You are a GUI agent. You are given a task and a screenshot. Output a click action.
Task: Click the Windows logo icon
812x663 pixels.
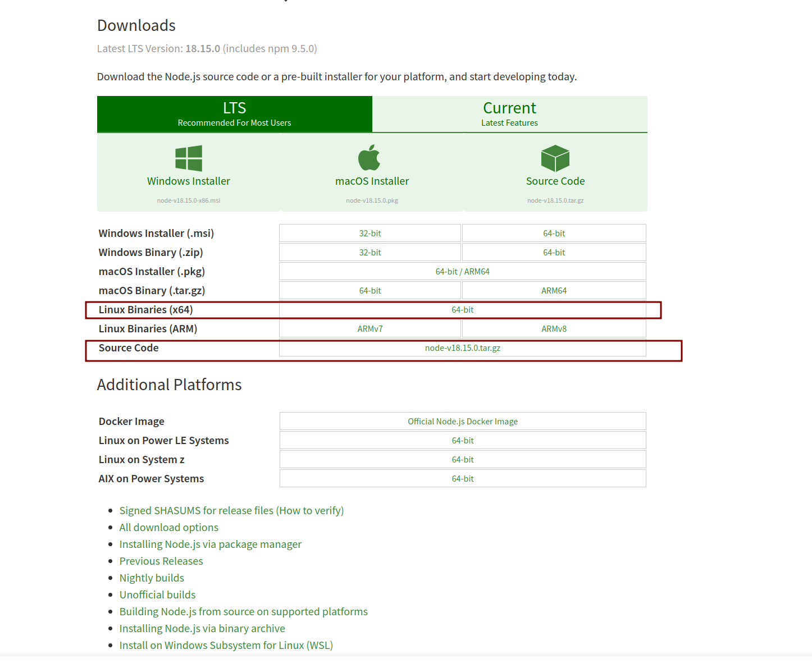point(189,158)
